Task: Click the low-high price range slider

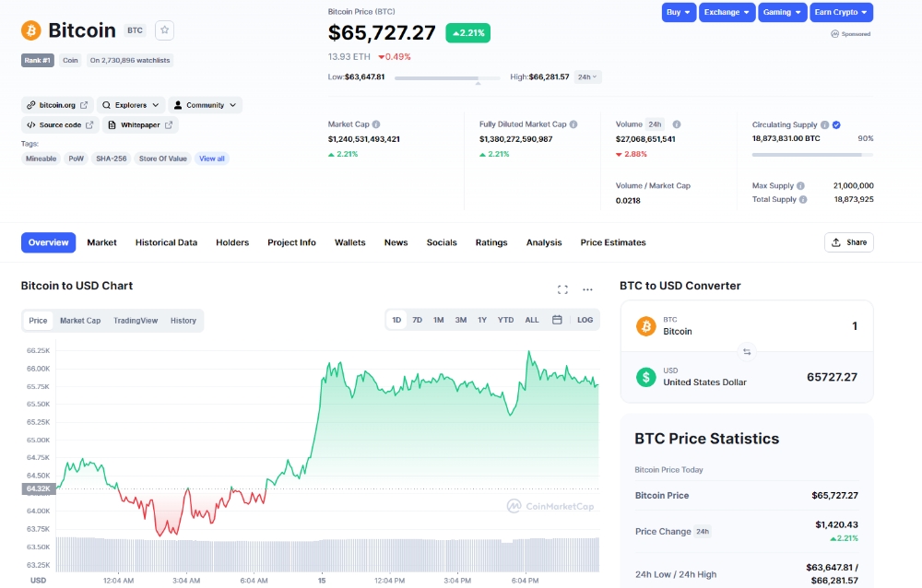Action: pos(447,77)
